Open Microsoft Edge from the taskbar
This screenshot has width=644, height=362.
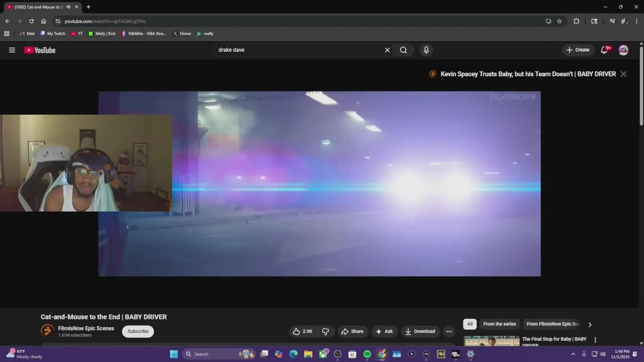293,354
